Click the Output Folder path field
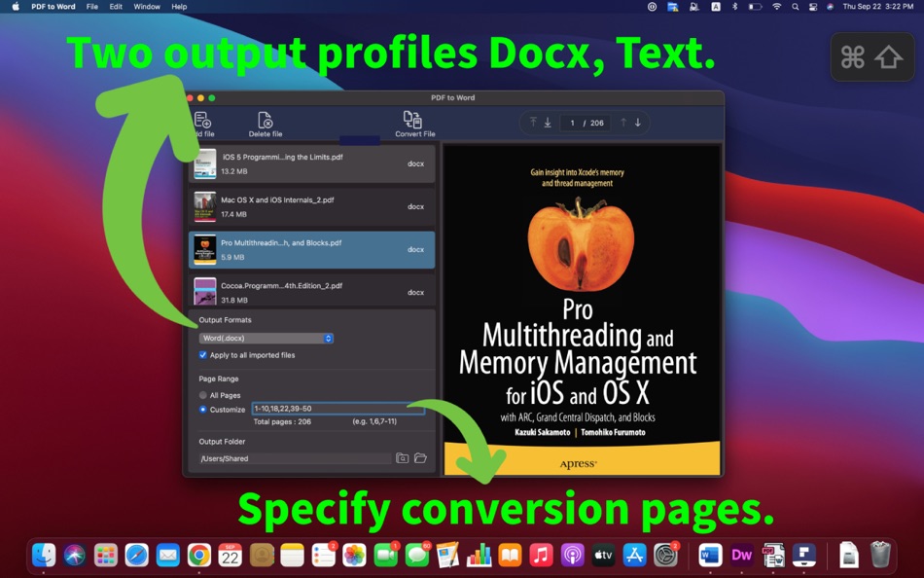The height and width of the screenshot is (578, 924). click(295, 458)
